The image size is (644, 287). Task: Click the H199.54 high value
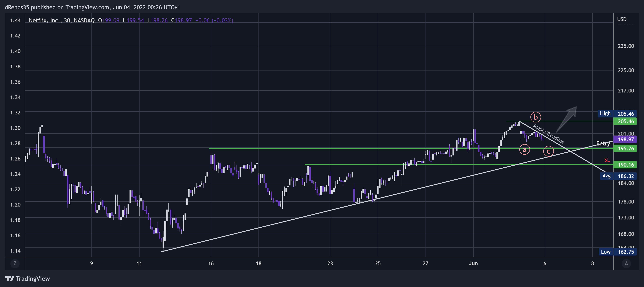tap(133, 20)
